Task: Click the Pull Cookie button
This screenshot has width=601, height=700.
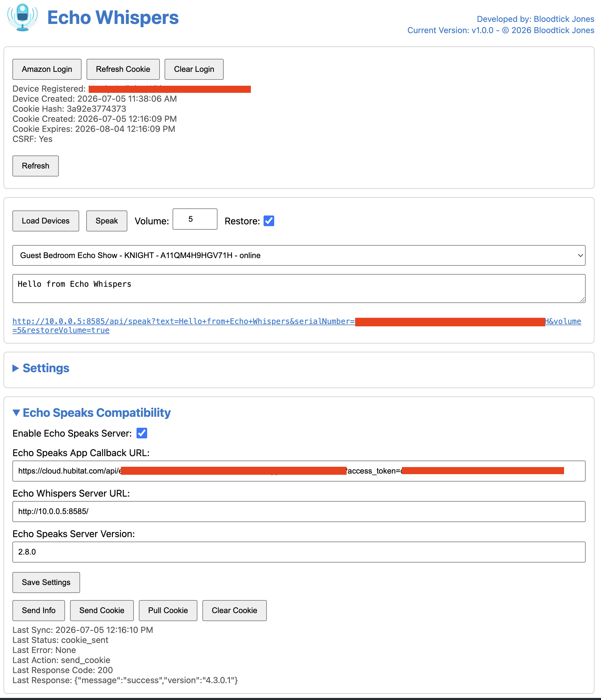Action: tap(168, 610)
